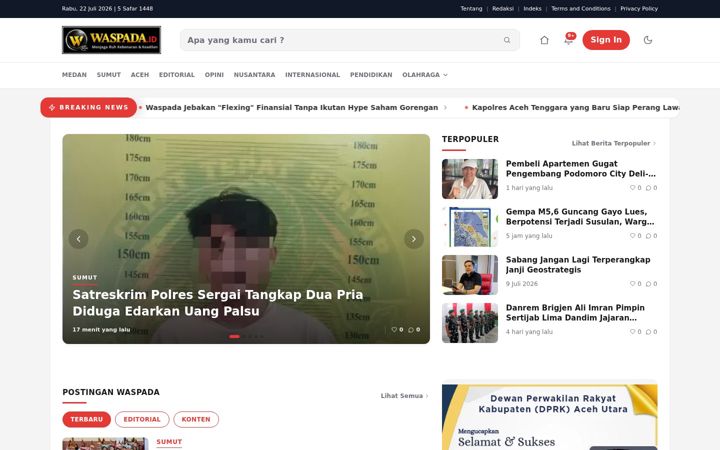
Task: Go to the EDITORIAL menu item
Action: tap(177, 75)
